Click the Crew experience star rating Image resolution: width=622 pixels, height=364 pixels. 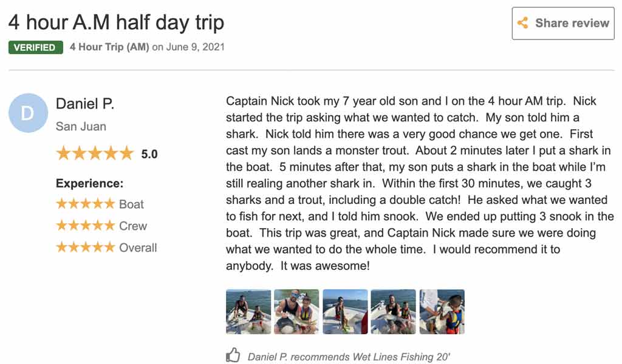point(85,226)
